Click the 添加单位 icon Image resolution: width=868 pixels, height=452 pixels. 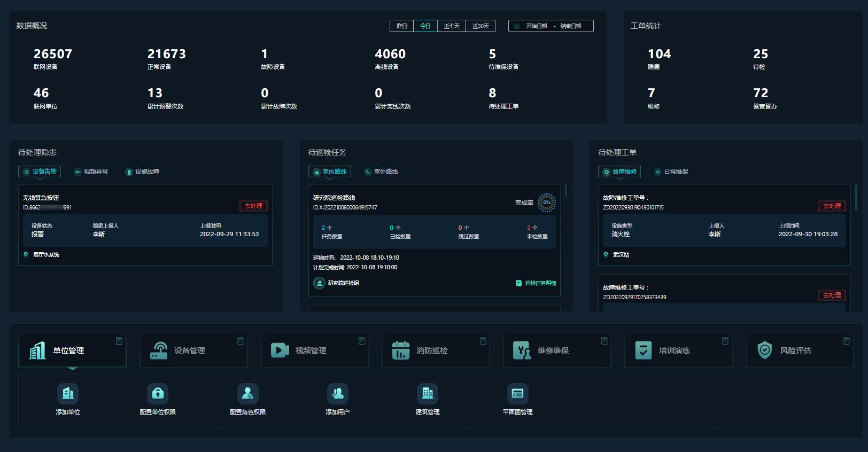click(x=68, y=394)
